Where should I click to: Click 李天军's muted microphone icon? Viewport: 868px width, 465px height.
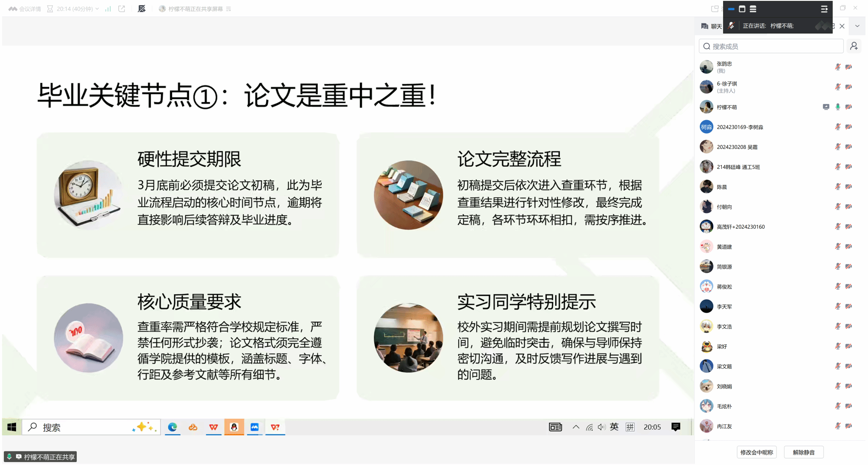[838, 306]
